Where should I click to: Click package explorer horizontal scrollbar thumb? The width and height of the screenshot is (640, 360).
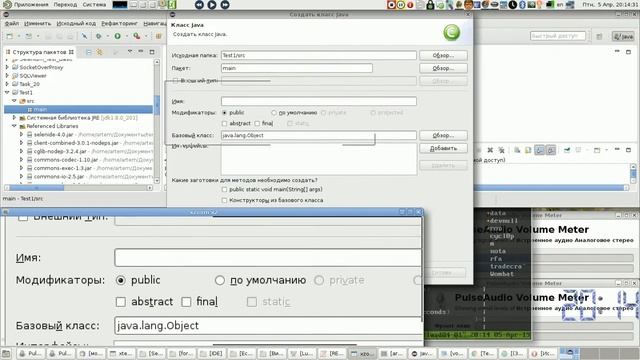click(x=36, y=188)
